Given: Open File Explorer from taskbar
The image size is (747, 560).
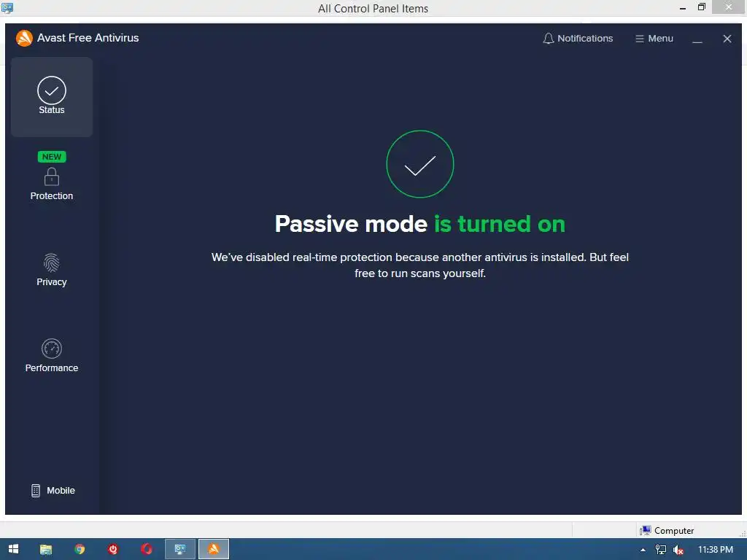Looking at the screenshot, I should (x=46, y=549).
